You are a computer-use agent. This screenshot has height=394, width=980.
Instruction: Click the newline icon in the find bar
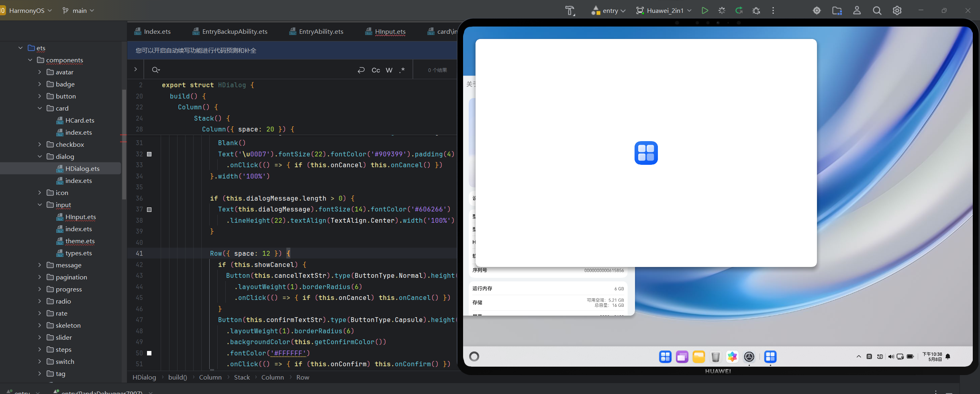[x=361, y=70]
